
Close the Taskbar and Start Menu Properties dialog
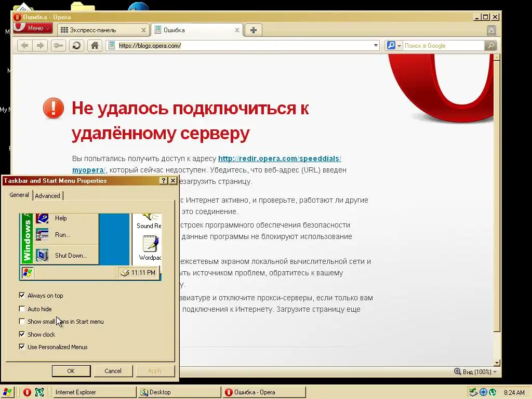173,180
